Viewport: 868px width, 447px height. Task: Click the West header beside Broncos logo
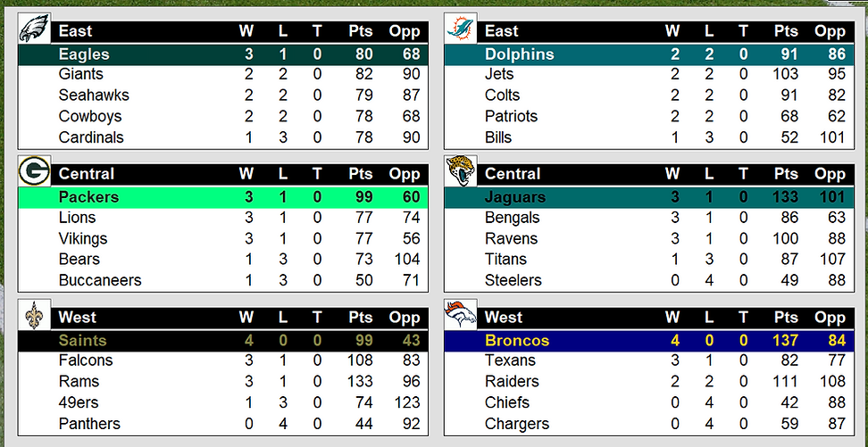504,318
